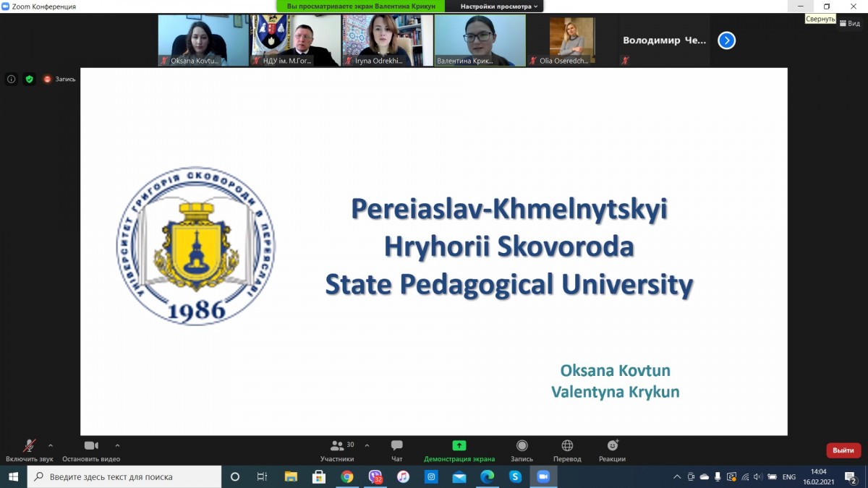Show hidden system tray icons
The width and height of the screenshot is (868, 488).
pyautogui.click(x=677, y=476)
